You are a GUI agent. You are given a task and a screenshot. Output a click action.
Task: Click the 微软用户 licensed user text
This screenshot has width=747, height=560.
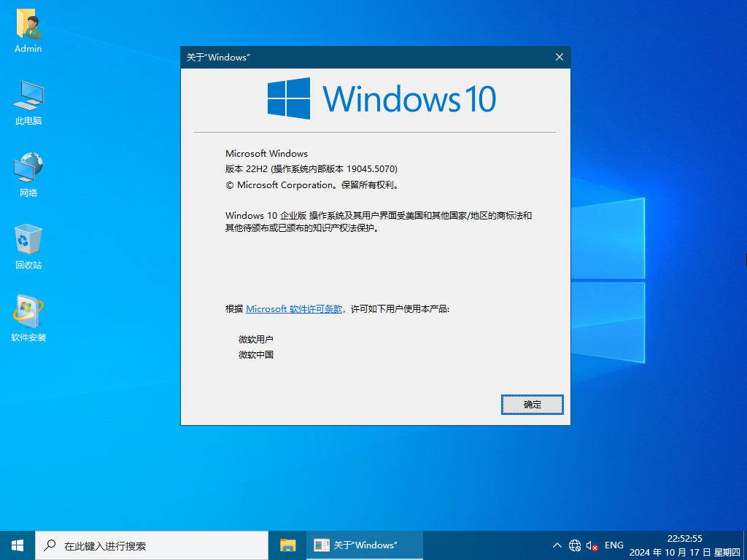click(256, 340)
